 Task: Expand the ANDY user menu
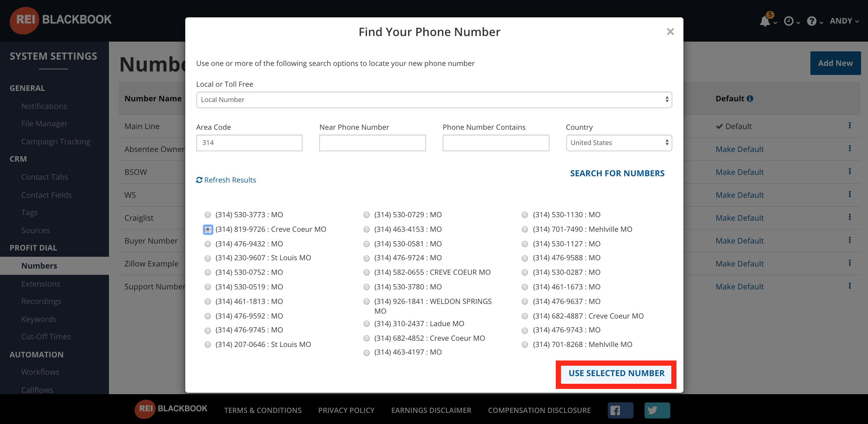(x=844, y=21)
